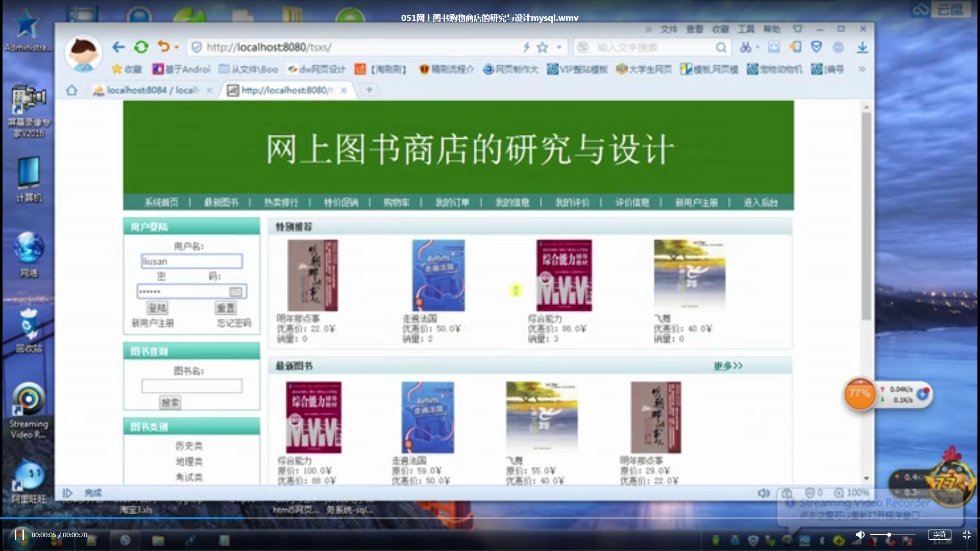Click the blue shield security icon

click(817, 47)
